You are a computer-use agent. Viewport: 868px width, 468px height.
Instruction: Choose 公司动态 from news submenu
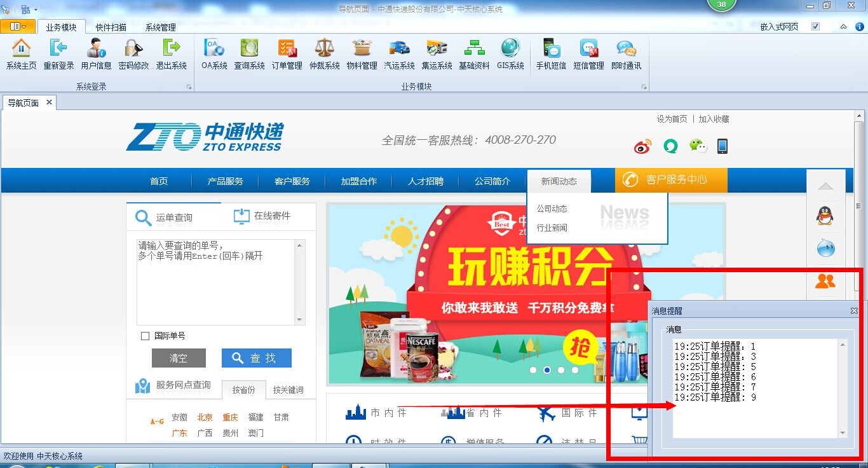(x=552, y=209)
